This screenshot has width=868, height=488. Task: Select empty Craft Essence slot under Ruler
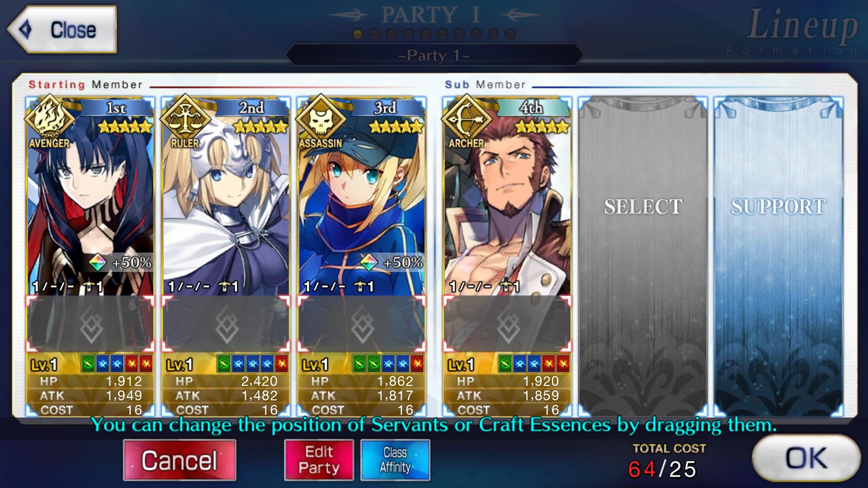tap(226, 324)
